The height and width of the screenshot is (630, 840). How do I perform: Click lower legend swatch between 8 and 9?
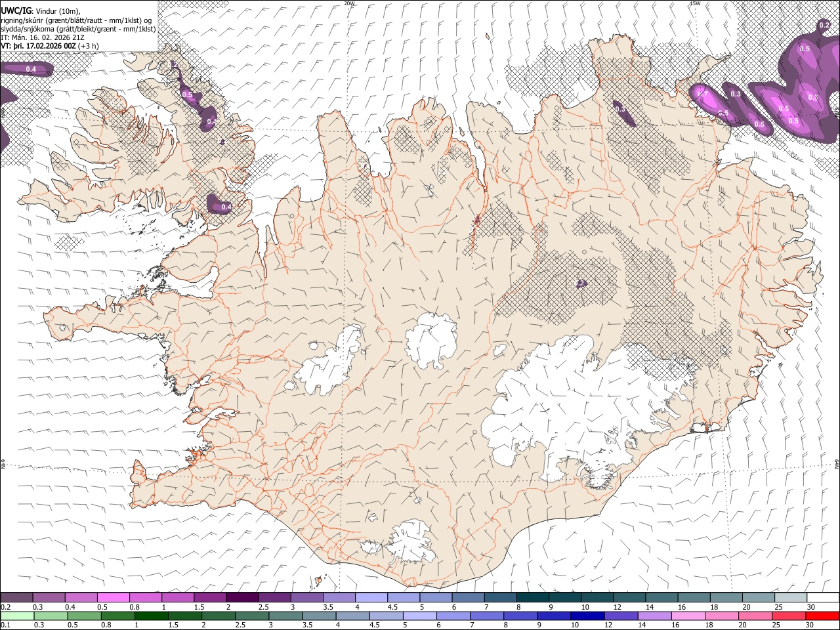520,616
